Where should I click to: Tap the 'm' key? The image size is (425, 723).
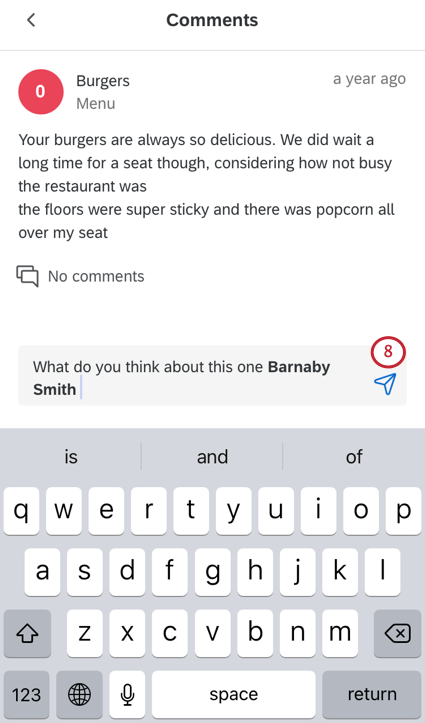click(x=340, y=634)
